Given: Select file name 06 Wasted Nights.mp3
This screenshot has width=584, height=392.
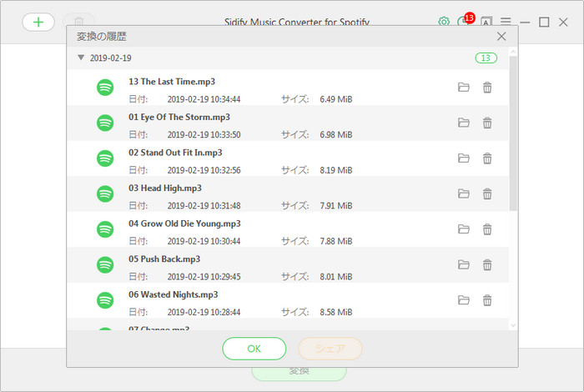Looking at the screenshot, I should pyautogui.click(x=174, y=294).
